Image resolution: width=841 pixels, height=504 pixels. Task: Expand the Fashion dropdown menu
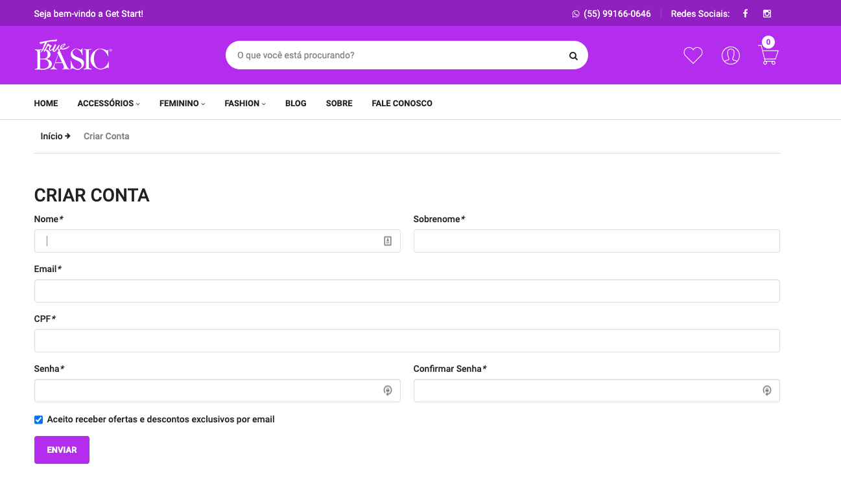[245, 103]
